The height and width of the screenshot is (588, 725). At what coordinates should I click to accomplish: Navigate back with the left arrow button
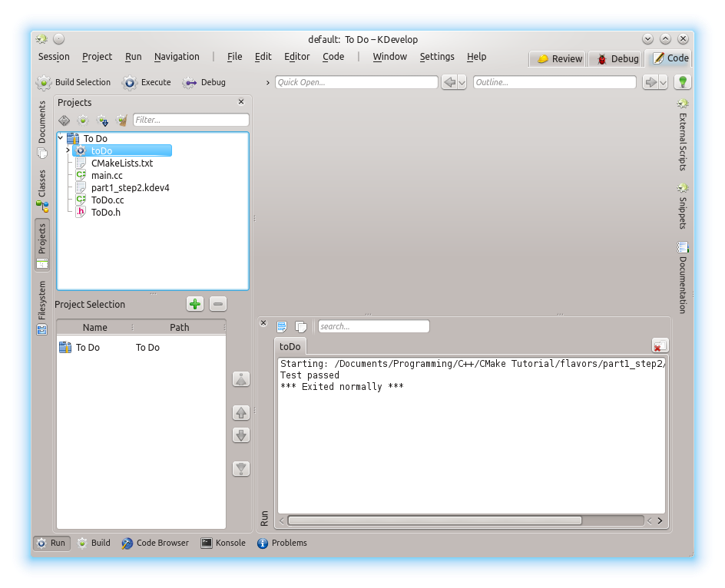coord(449,82)
